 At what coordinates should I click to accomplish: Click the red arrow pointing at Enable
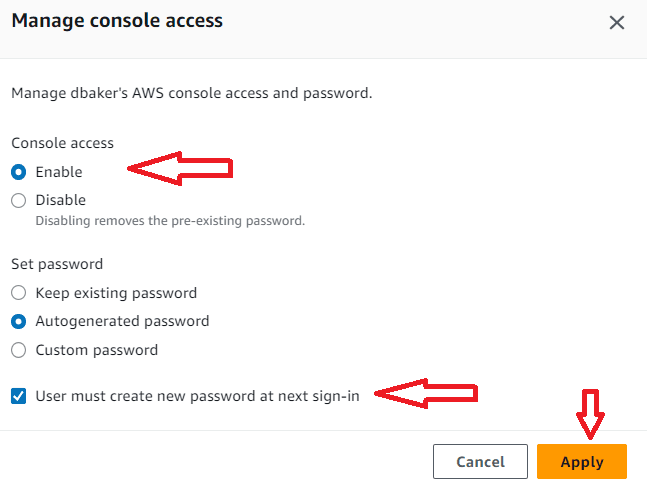tap(180, 170)
